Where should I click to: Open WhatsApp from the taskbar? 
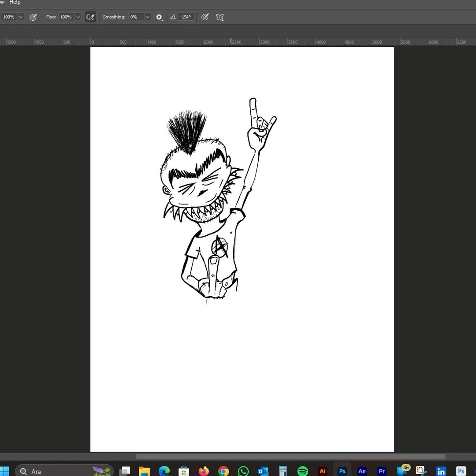pos(243,471)
